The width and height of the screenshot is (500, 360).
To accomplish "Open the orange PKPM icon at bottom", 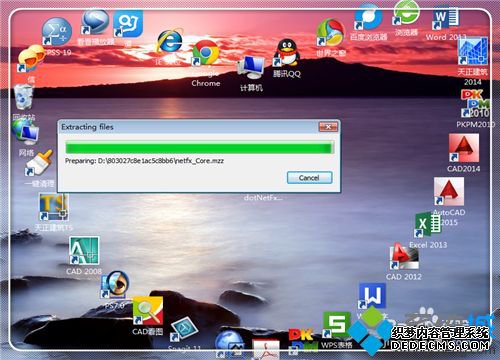I will pos(302,340).
